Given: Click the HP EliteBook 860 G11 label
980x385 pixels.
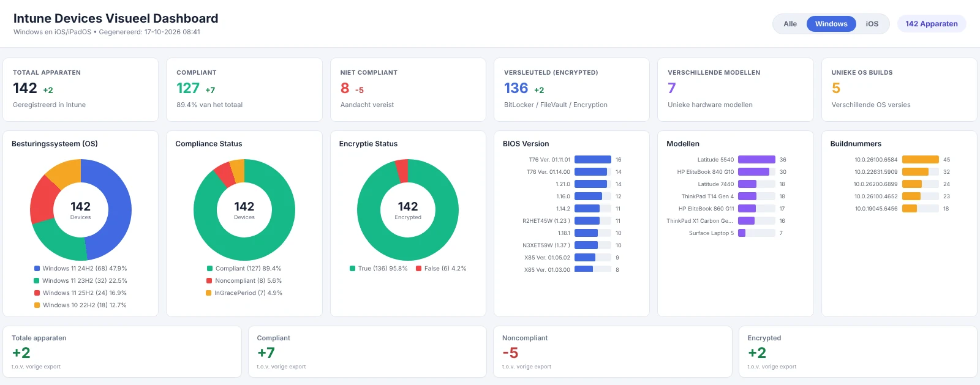Looking at the screenshot, I should pos(706,209).
